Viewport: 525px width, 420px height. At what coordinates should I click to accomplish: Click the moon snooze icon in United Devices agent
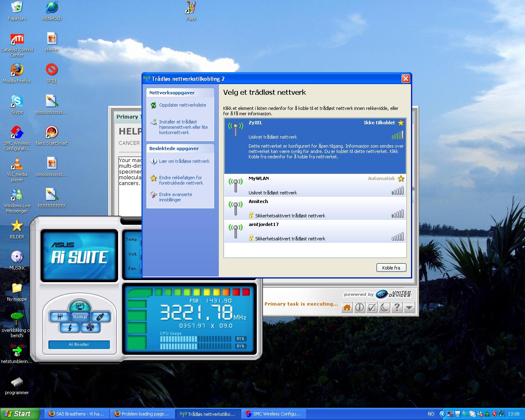pos(384,308)
